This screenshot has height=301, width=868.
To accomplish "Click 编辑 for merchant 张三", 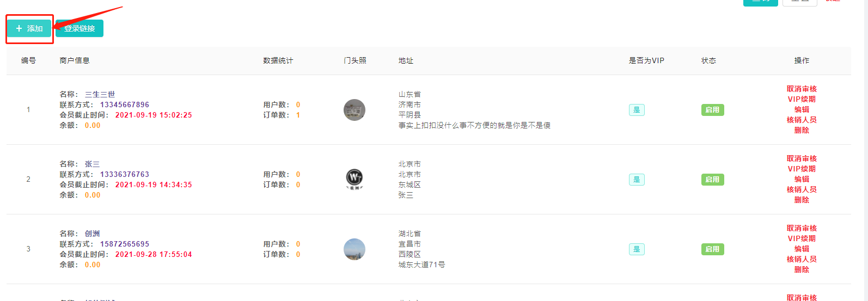I will [x=802, y=179].
